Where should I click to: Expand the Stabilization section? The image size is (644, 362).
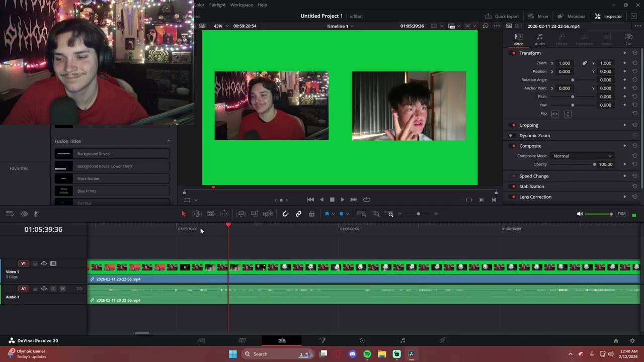(x=532, y=187)
